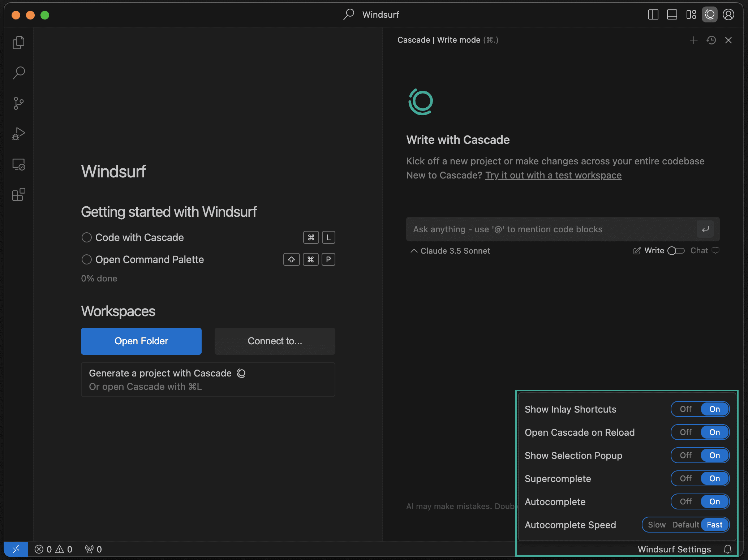Click the 0% done progress text
This screenshot has width=748, height=560.
click(99, 278)
